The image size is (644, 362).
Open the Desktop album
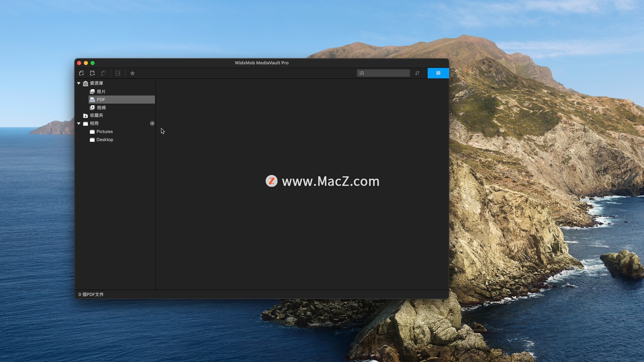[101, 140]
